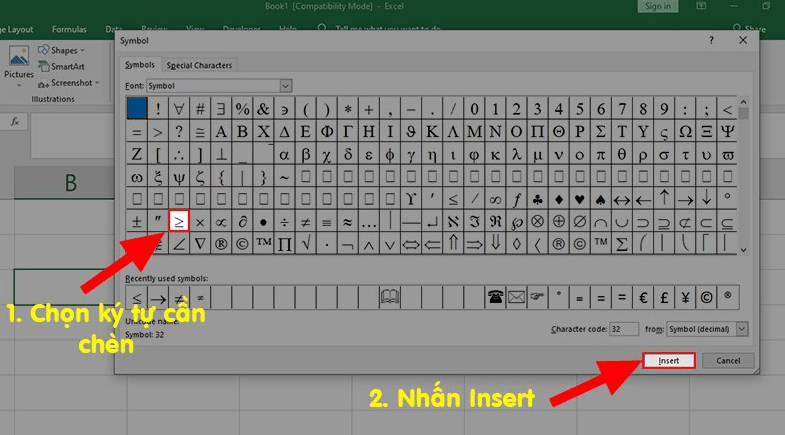This screenshot has height=435, width=785.
Task: Select the partial differential symbol
Action: coord(242,221)
